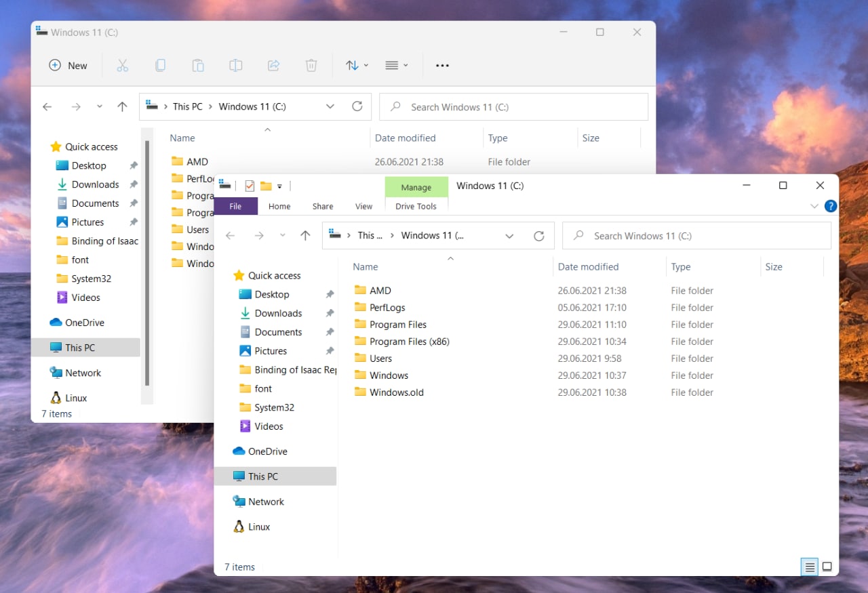Click the search box in front window

click(x=697, y=236)
